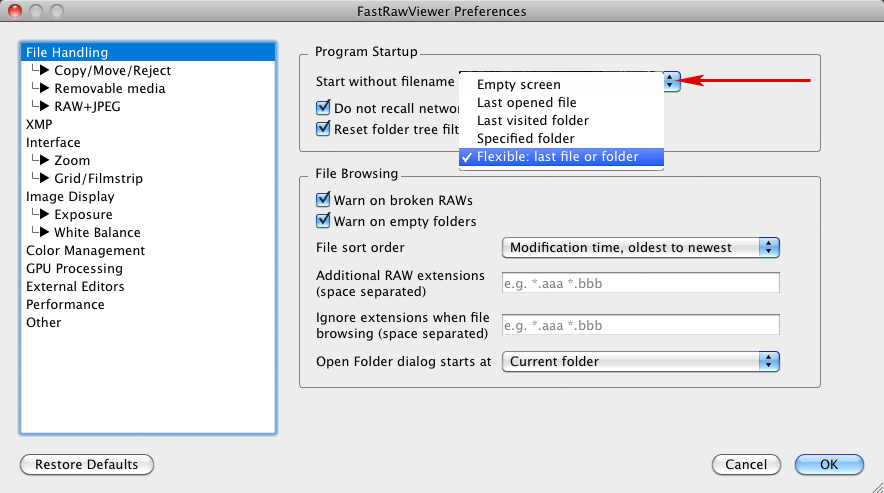Choose 'Last opened file' option
Viewport: 884px width, 493px height.
(x=526, y=103)
